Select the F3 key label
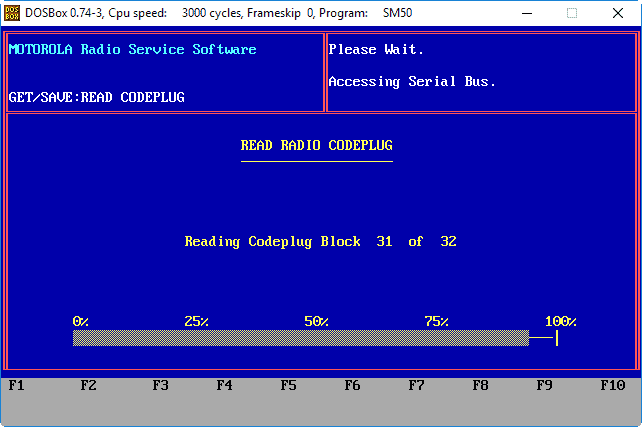The height and width of the screenshot is (427, 642). point(160,385)
